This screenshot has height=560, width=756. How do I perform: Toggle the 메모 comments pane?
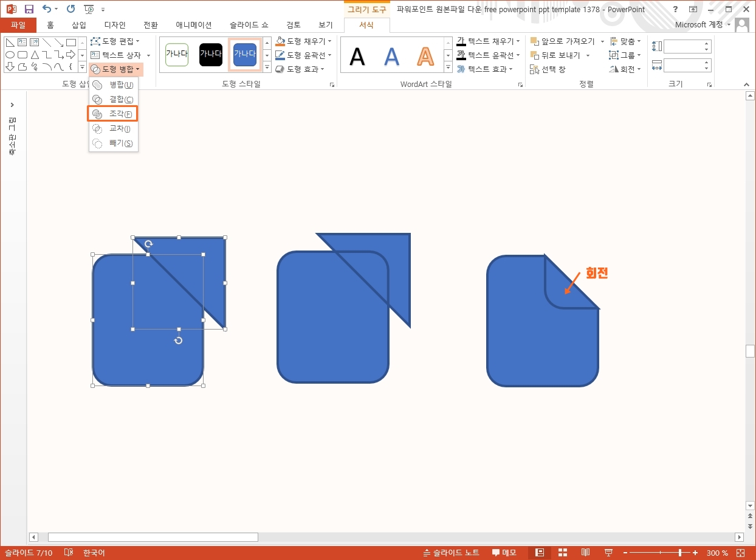click(504, 553)
